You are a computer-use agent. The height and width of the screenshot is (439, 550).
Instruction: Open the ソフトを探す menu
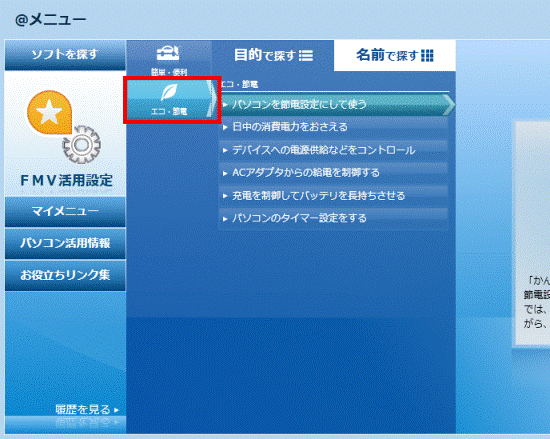point(65,55)
